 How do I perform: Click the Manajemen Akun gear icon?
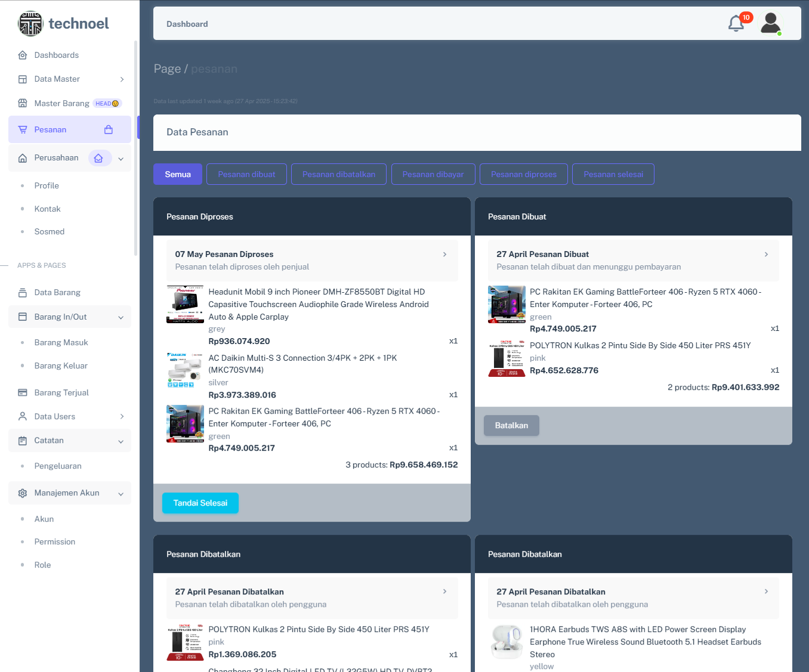[23, 493]
